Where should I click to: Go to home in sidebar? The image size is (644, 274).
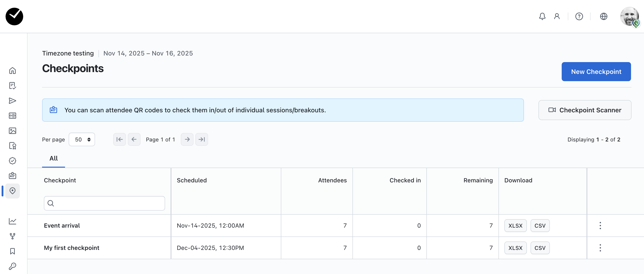[x=13, y=71]
